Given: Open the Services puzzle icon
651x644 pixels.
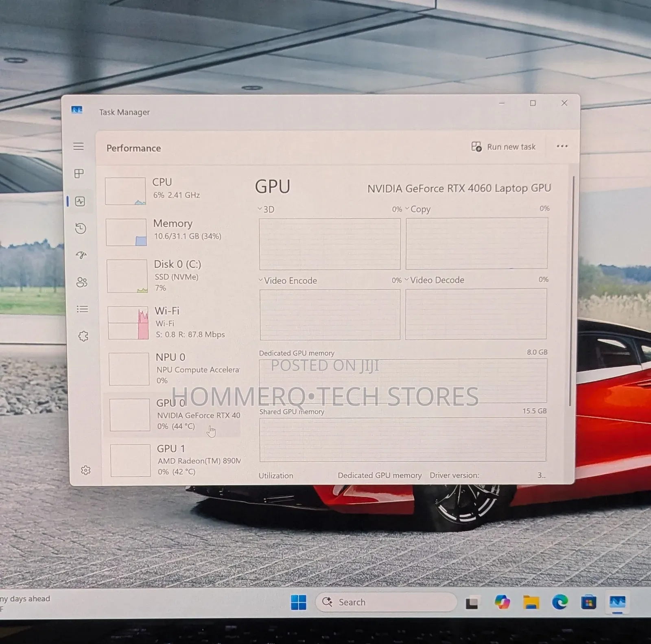Looking at the screenshot, I should tap(83, 336).
